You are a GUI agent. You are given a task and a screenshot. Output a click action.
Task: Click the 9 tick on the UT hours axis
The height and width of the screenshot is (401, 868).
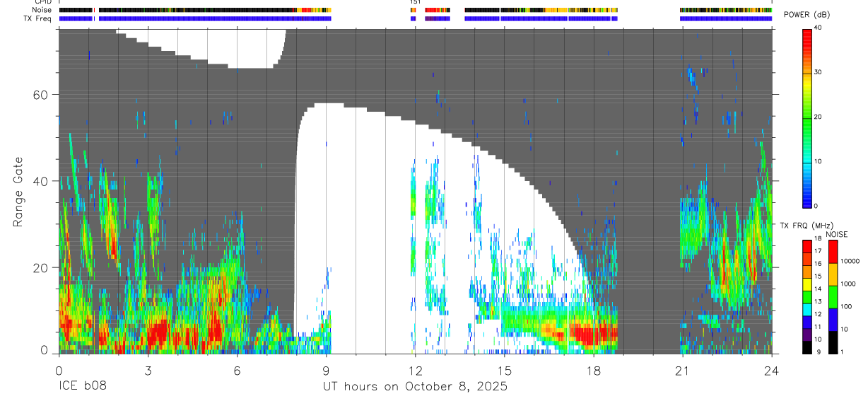click(326, 370)
